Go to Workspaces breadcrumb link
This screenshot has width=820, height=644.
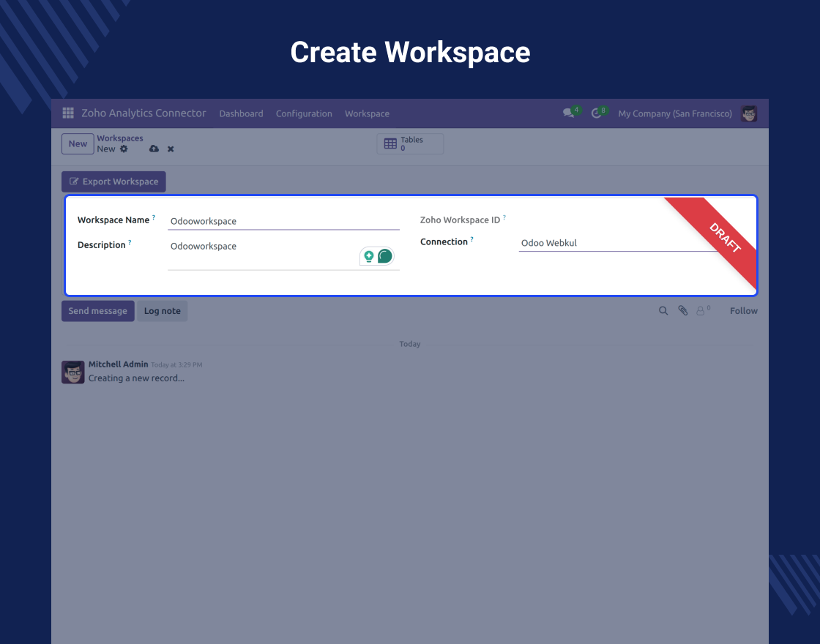click(120, 138)
